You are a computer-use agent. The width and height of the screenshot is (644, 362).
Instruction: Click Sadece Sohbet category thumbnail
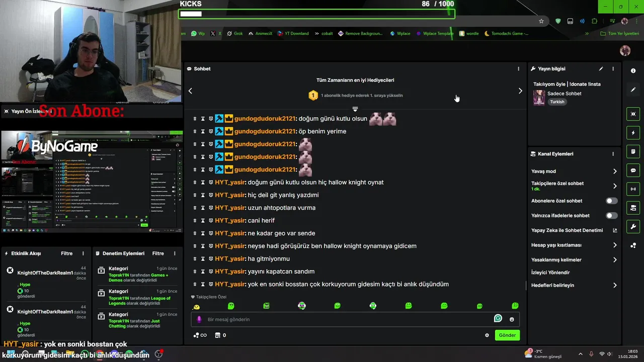(539, 98)
